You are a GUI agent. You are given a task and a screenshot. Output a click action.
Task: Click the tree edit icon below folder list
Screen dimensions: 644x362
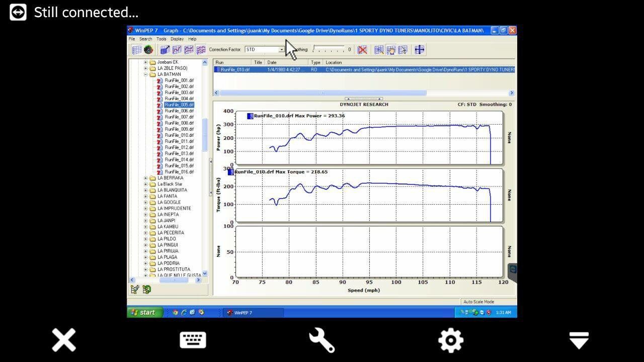(x=135, y=289)
